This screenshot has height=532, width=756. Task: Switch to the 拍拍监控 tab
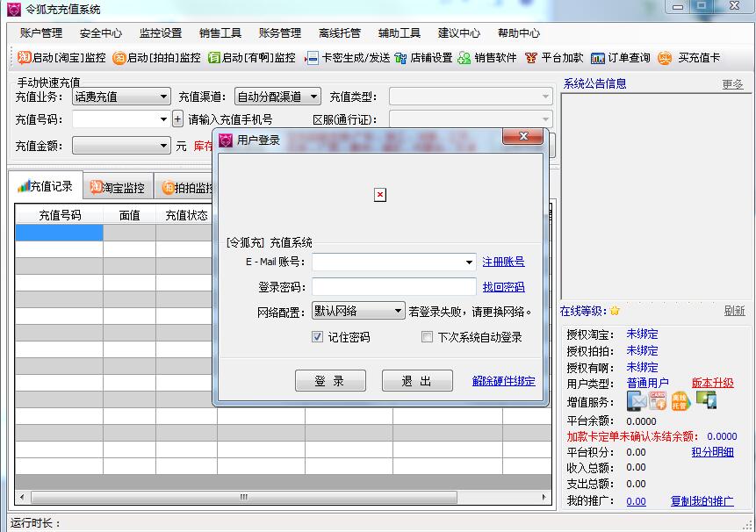coord(184,188)
